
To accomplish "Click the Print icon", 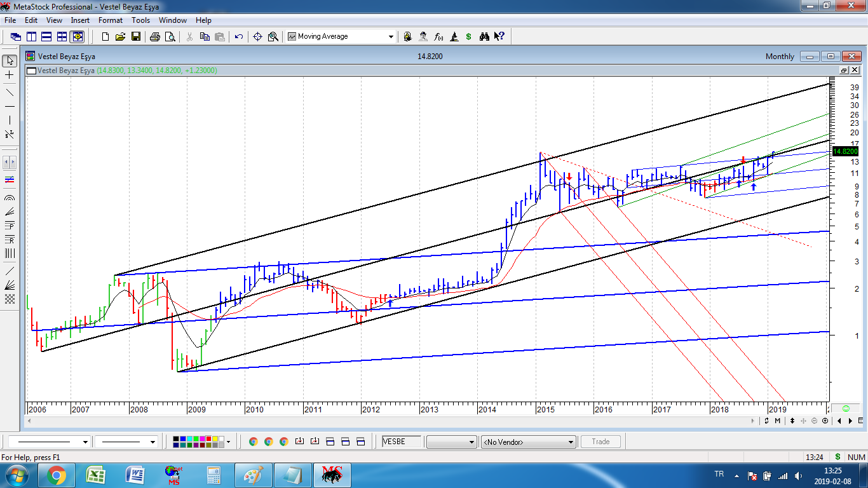I will point(154,37).
